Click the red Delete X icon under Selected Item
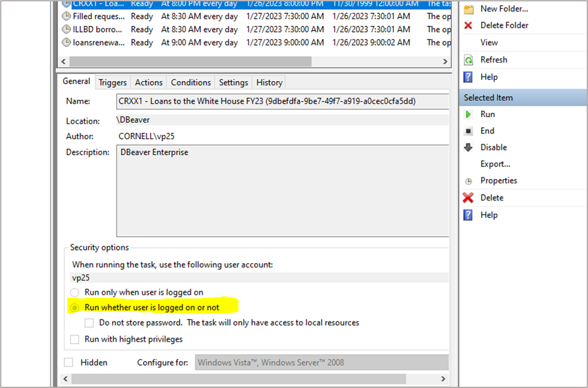The height and width of the screenshot is (388, 588). coord(468,198)
